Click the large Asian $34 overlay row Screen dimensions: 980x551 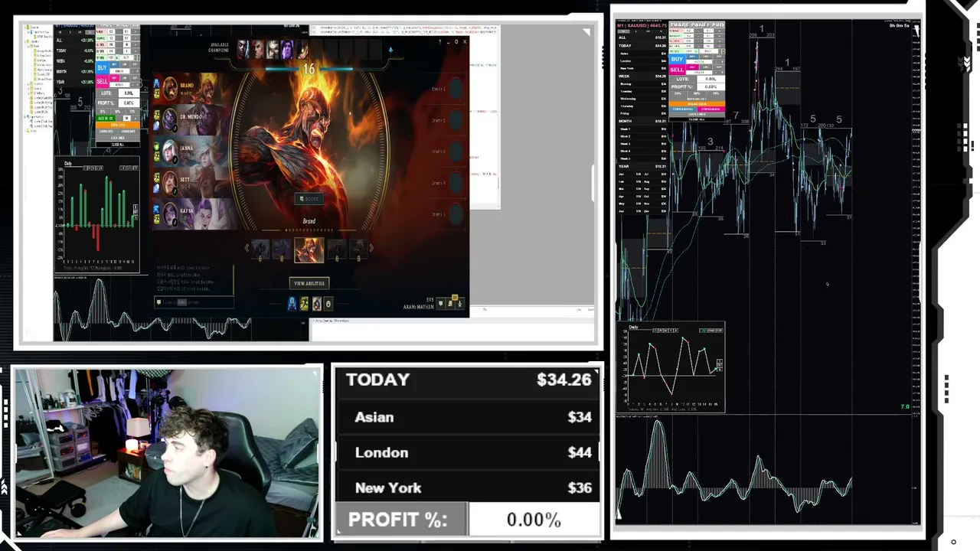pos(469,417)
